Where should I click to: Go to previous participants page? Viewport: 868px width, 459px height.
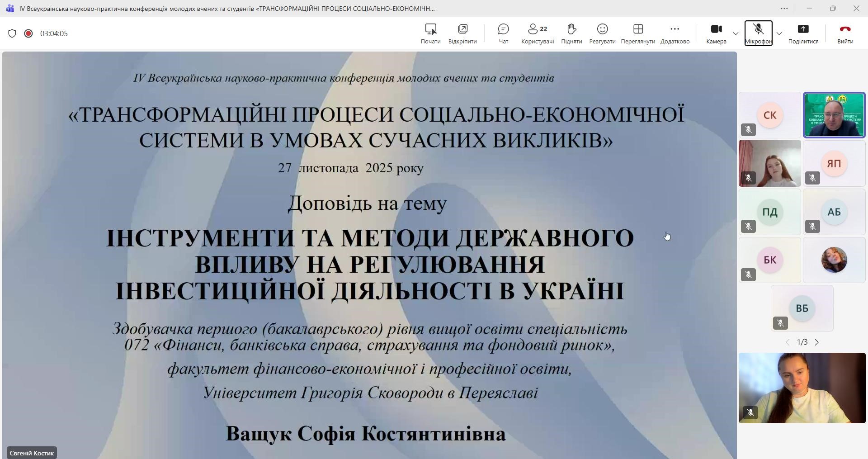[788, 342]
